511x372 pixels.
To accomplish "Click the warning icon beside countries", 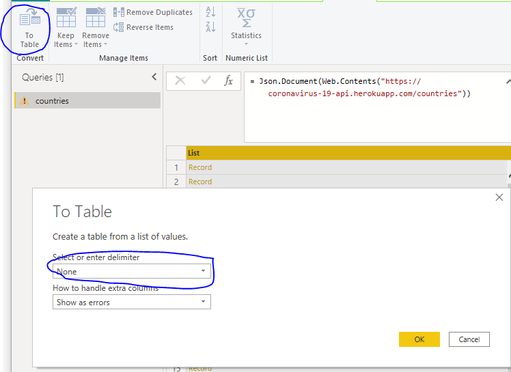I will point(24,101).
